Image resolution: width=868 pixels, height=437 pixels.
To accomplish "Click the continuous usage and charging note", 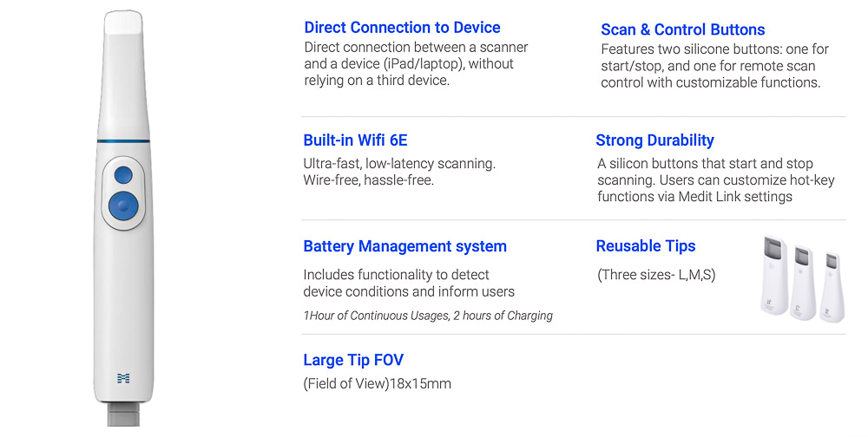I will (x=428, y=316).
